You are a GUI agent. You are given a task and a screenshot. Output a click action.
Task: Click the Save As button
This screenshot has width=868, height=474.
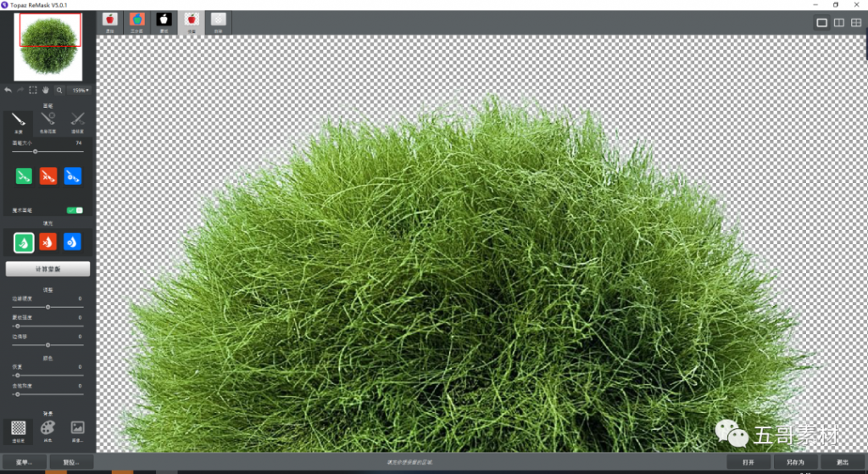pos(795,462)
